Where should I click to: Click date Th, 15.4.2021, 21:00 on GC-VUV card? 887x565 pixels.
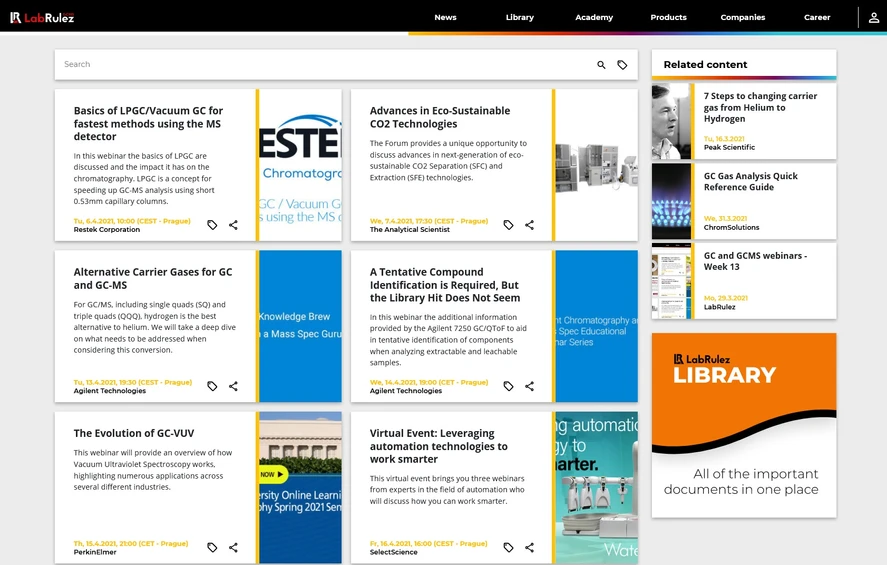131,544
